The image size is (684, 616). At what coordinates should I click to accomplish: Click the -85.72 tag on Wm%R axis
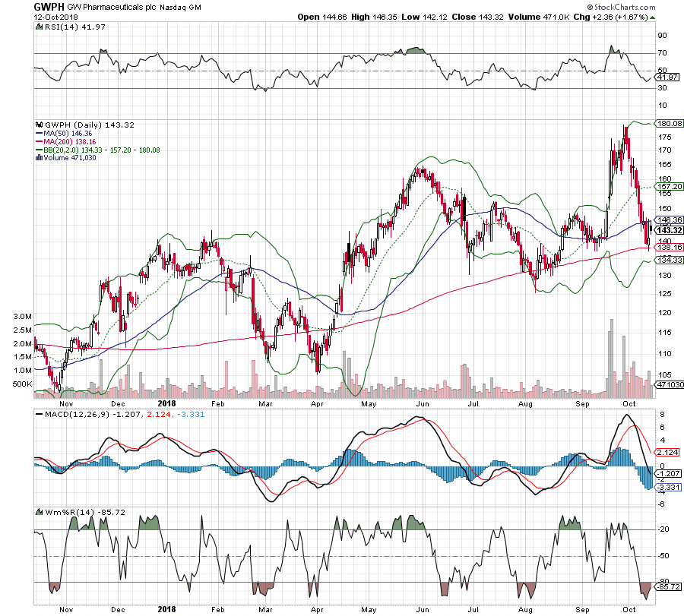669,587
